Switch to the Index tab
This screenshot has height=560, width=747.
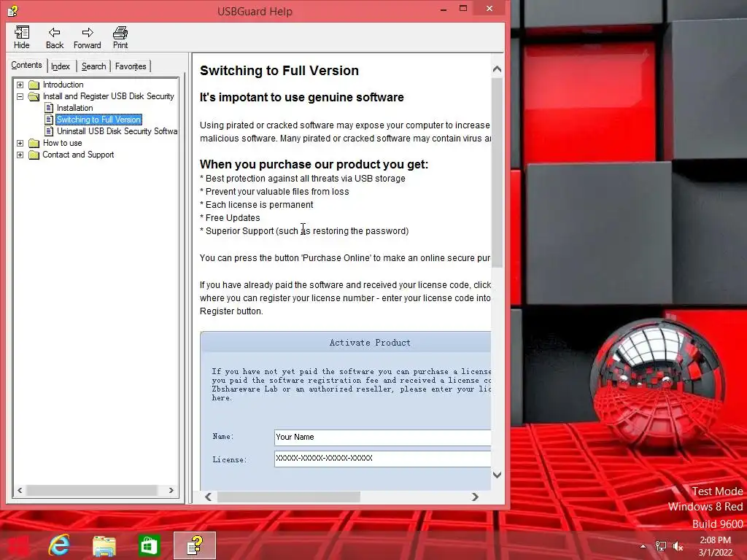(x=61, y=66)
